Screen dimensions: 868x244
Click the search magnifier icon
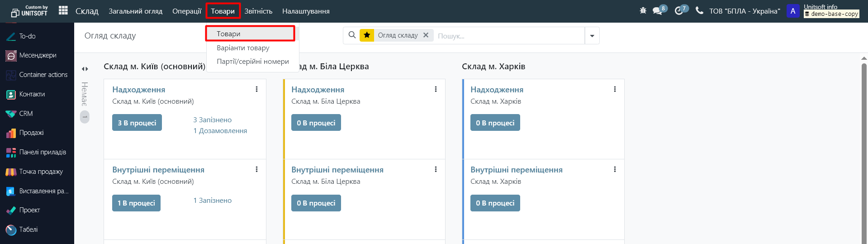[352, 35]
